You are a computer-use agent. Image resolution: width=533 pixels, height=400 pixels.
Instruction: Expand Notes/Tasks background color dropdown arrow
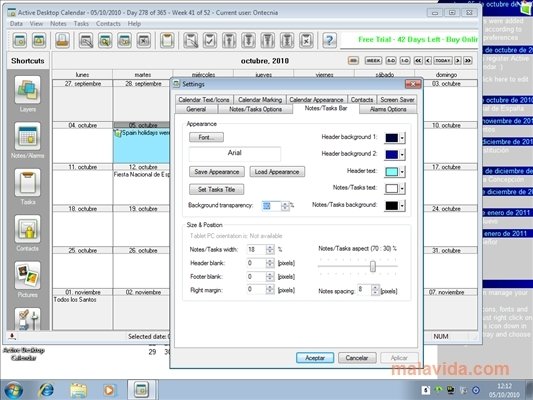tap(402, 205)
